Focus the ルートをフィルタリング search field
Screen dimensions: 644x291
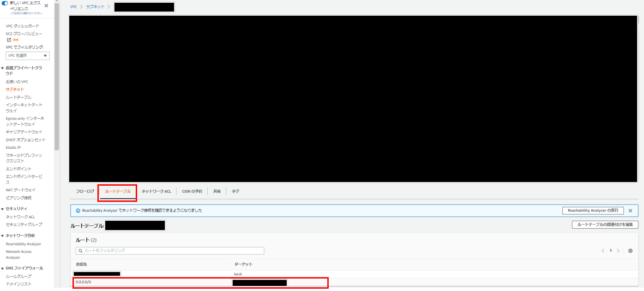pyautogui.click(x=170, y=250)
